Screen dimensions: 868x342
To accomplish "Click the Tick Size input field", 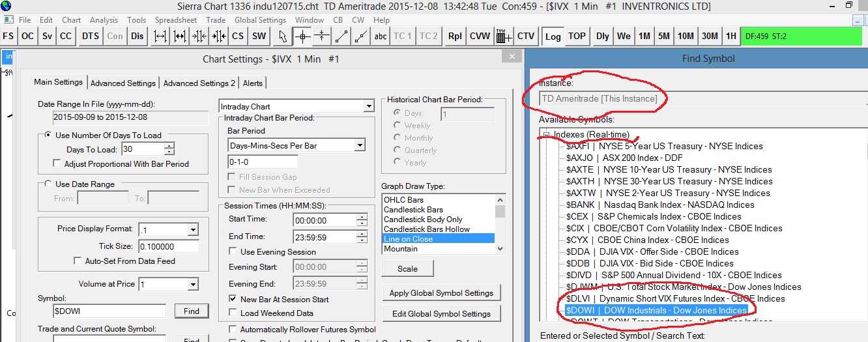I will [x=169, y=246].
